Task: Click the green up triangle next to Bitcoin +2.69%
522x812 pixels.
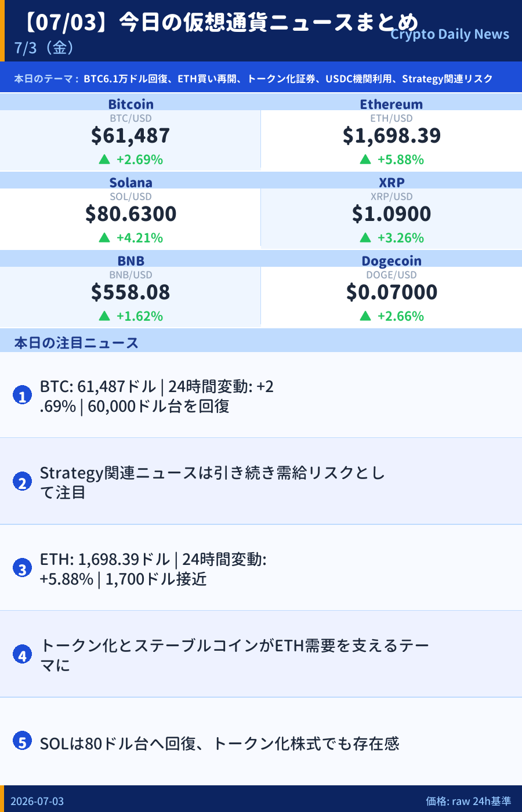Action: [104, 159]
